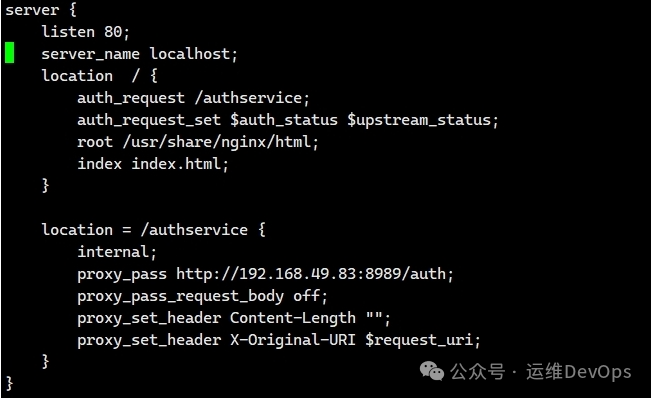Viewport: 651px width, 398px height.
Task: Click the 'listen 80;' line
Action: click(86, 32)
